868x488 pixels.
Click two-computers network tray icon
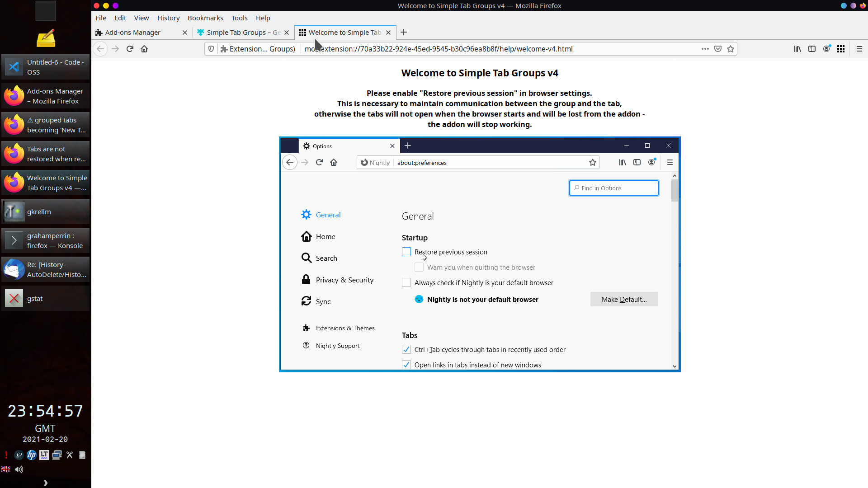pos(57,455)
